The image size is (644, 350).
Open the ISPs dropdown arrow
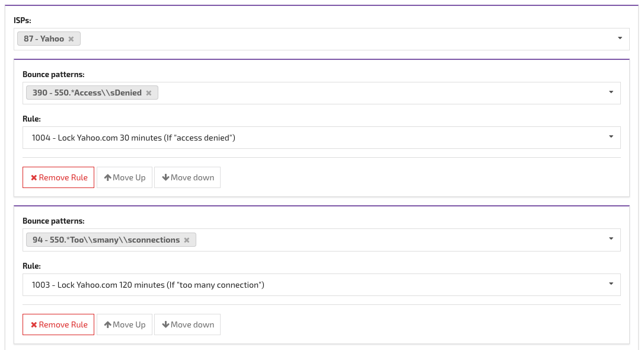[x=620, y=38]
